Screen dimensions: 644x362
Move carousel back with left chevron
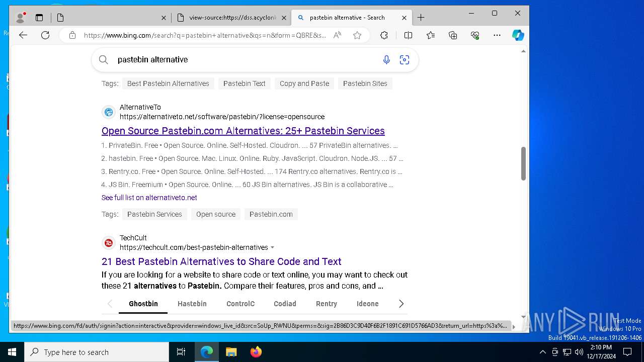110,304
